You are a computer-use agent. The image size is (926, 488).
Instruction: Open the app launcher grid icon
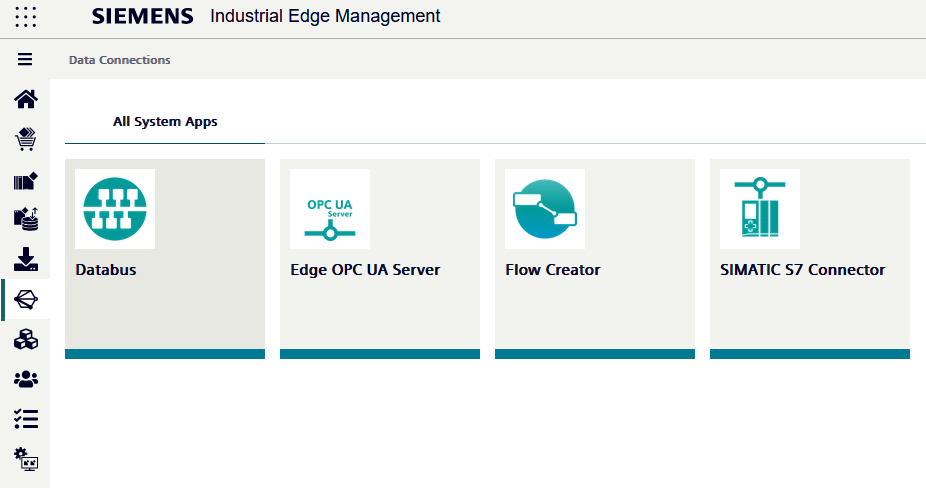point(26,17)
